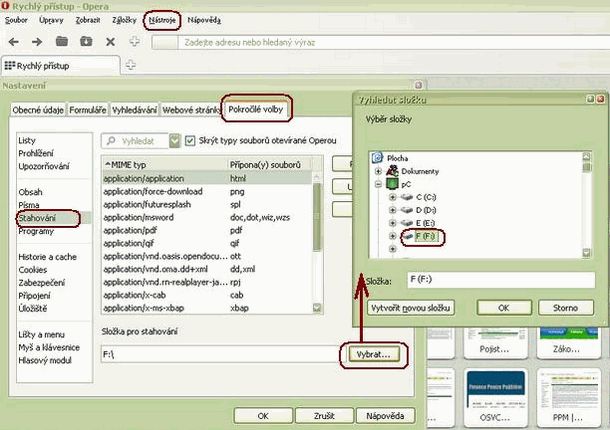610x430 pixels.
Task: Expand the C (C:) drive node
Action: click(393, 197)
